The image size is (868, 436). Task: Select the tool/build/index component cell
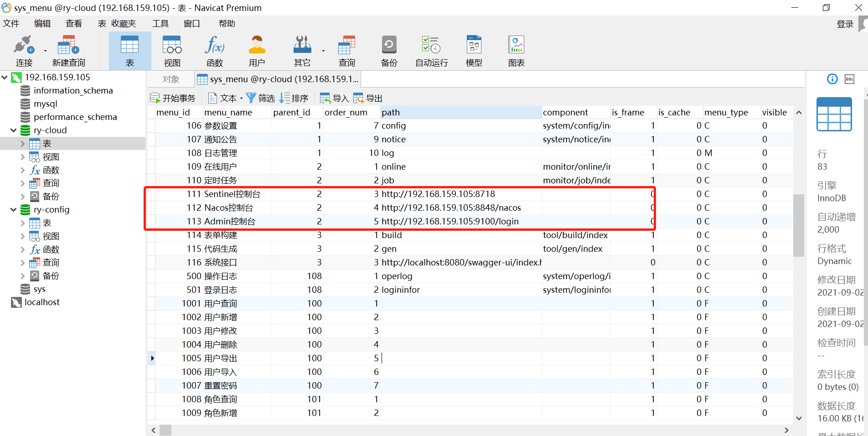[576, 235]
